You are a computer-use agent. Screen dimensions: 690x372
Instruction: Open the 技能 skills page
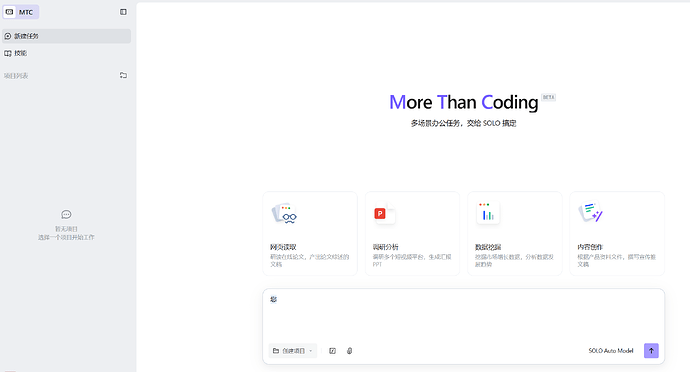coord(66,53)
